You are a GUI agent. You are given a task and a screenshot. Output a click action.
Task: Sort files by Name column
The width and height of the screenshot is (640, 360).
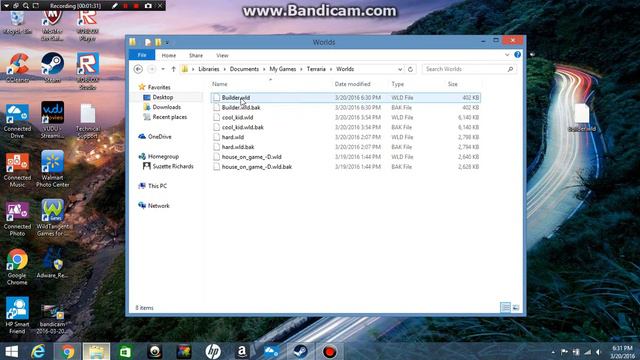tap(220, 84)
